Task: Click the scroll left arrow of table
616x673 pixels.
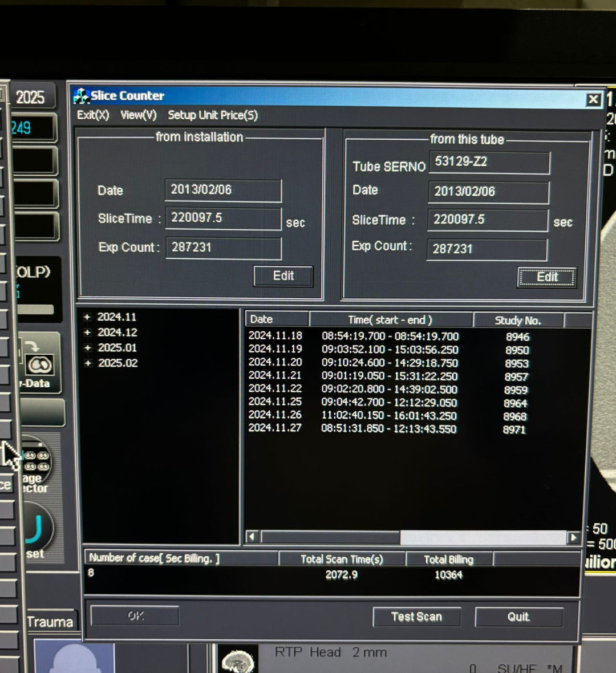Action: (x=252, y=537)
